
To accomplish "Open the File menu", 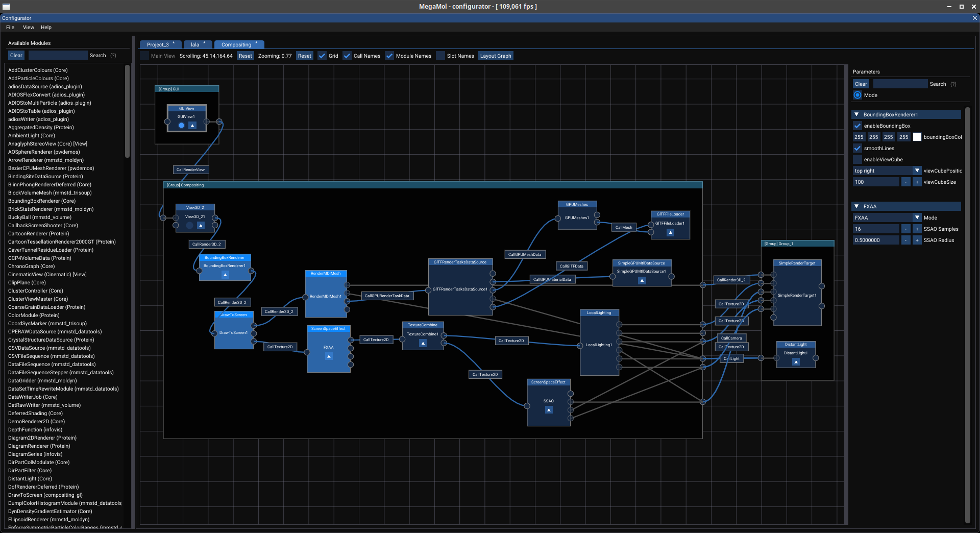I will pos(10,28).
